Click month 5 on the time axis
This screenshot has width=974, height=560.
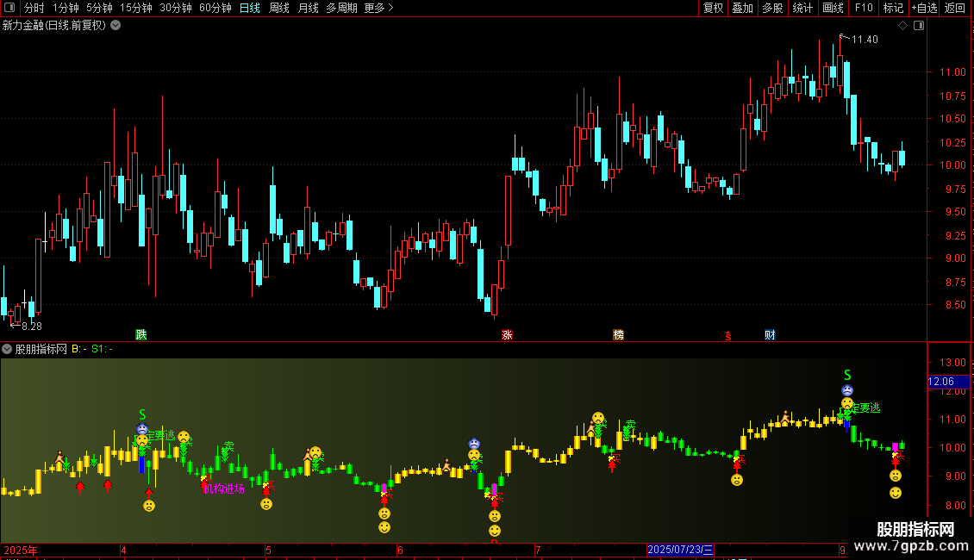click(x=268, y=550)
